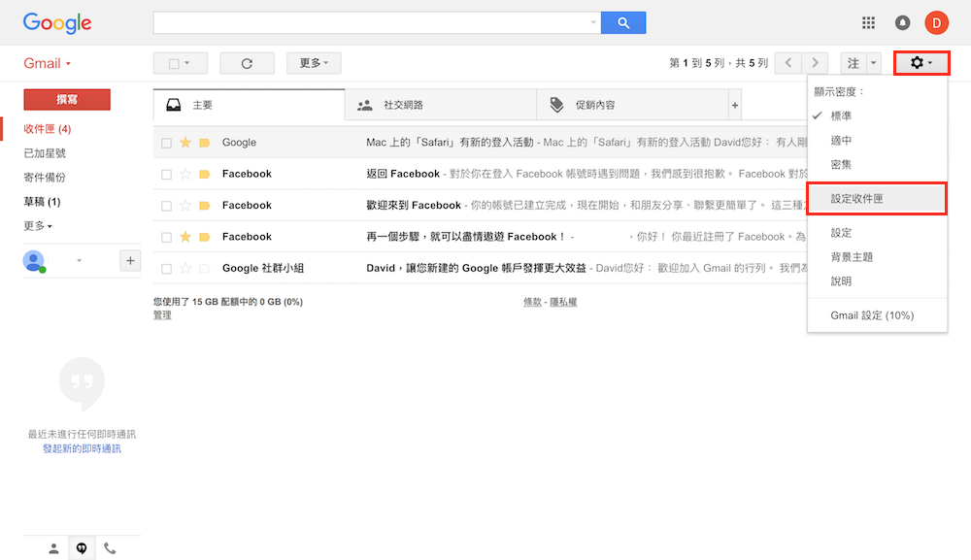
Task: Open the Gmail product switcher dropdown
Action: [x=48, y=64]
